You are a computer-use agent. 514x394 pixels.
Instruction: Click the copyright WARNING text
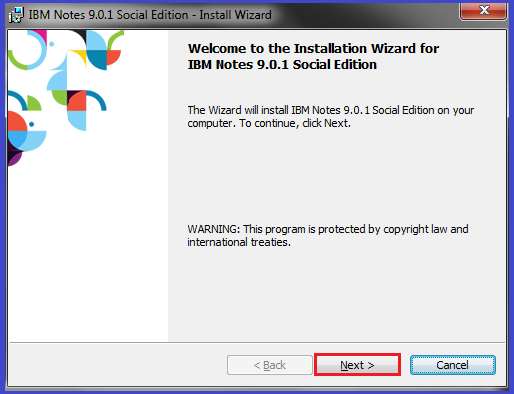(328, 235)
